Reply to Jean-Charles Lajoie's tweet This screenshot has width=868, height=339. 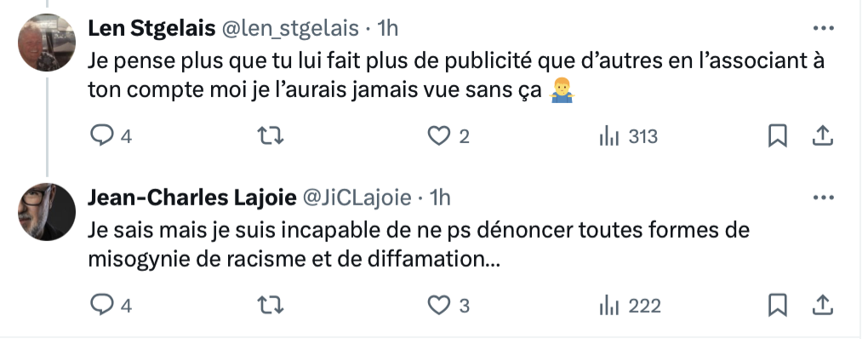click(x=111, y=305)
